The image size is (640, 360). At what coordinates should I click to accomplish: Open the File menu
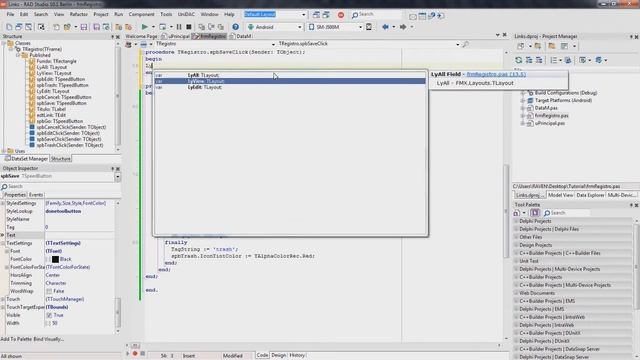click(10, 14)
